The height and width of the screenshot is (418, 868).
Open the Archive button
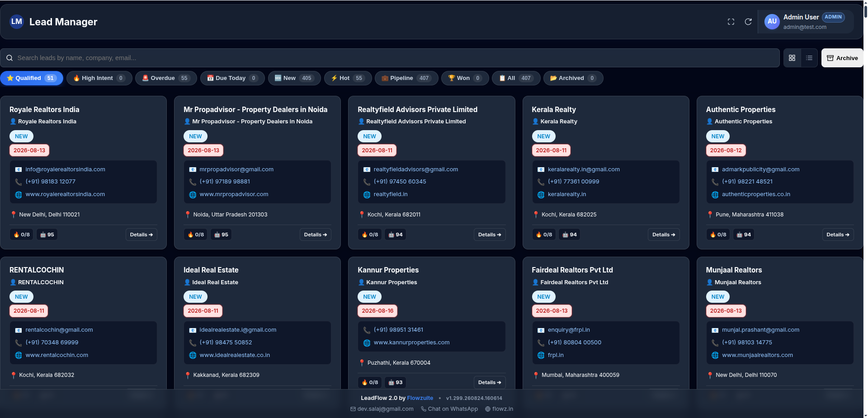tap(842, 58)
